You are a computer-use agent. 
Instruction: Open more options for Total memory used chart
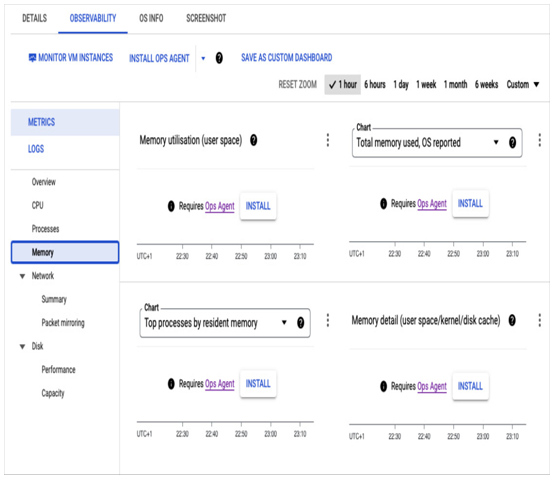click(x=539, y=140)
